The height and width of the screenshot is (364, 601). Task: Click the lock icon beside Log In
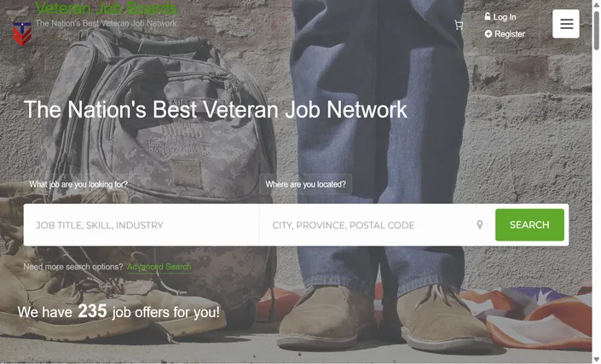[x=487, y=16]
